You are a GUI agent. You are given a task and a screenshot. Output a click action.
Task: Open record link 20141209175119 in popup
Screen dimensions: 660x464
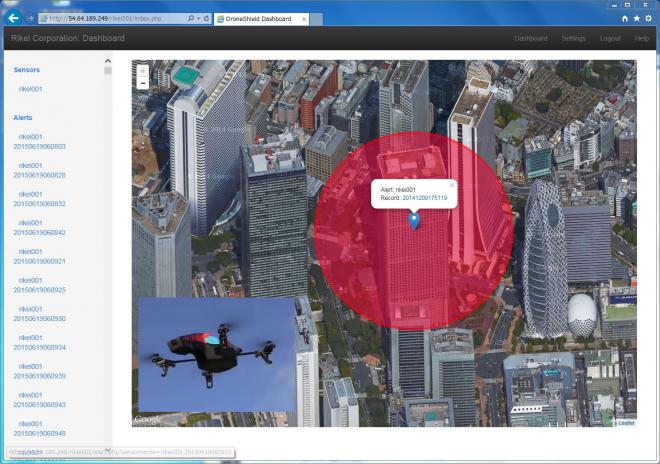[425, 198]
